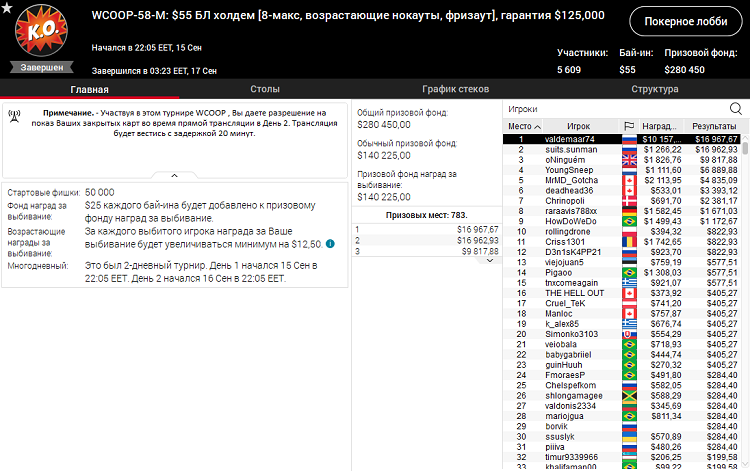Click the K.O. tournament logo
This screenshot has width=750, height=471.
42,31
